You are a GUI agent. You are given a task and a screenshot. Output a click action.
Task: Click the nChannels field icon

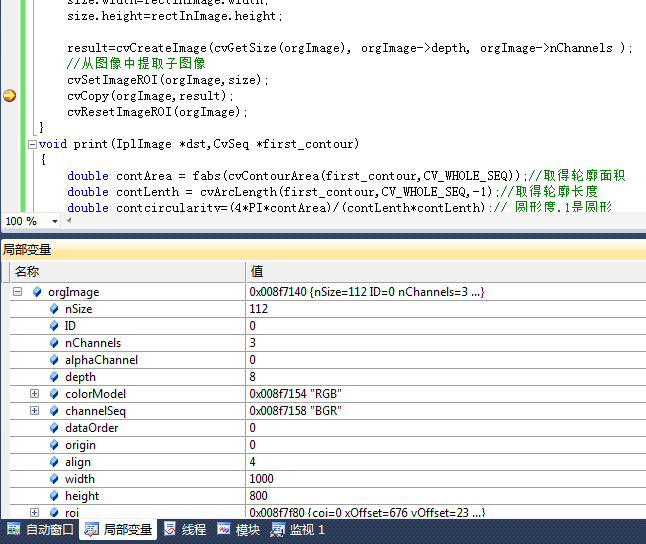[54, 342]
